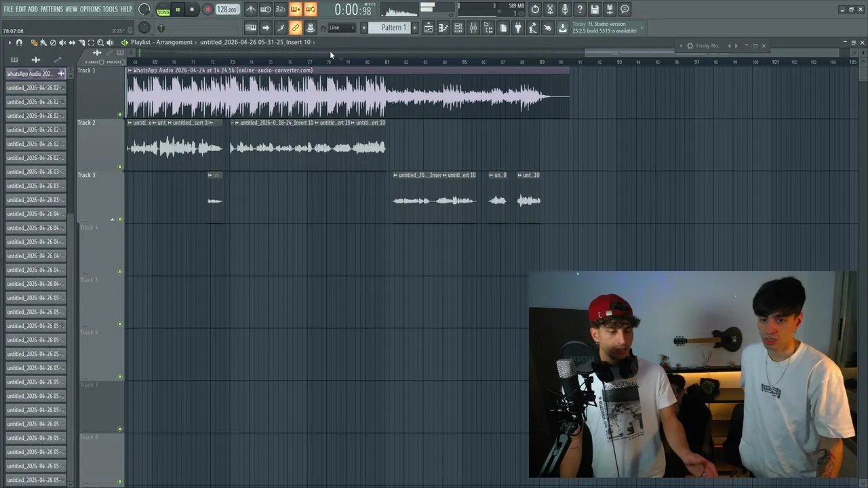Image resolution: width=868 pixels, height=488 pixels.
Task: Select the playlist paint brush tool
Action: [x=43, y=43]
